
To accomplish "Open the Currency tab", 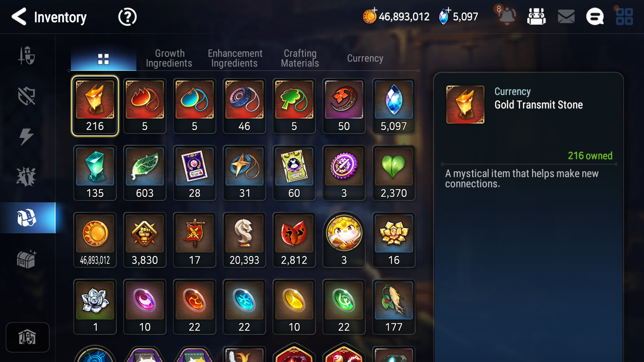I will coord(365,58).
